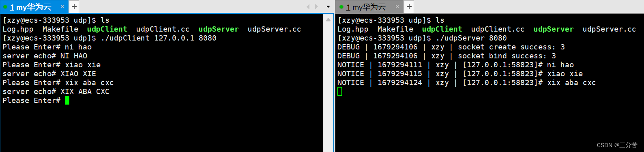
Task: Click the green cursor after last 'Please Enter#'
Action: pyautogui.click(x=67, y=101)
